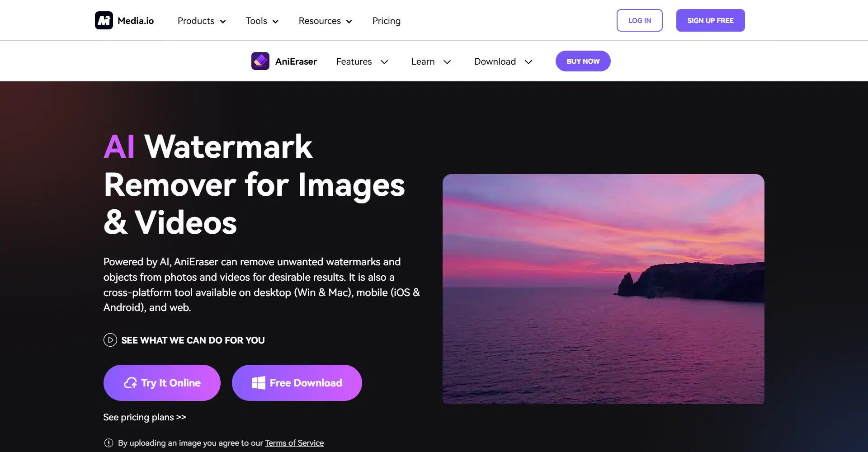The image size is (868, 452).
Task: Open the Tools dropdown
Action: click(262, 21)
